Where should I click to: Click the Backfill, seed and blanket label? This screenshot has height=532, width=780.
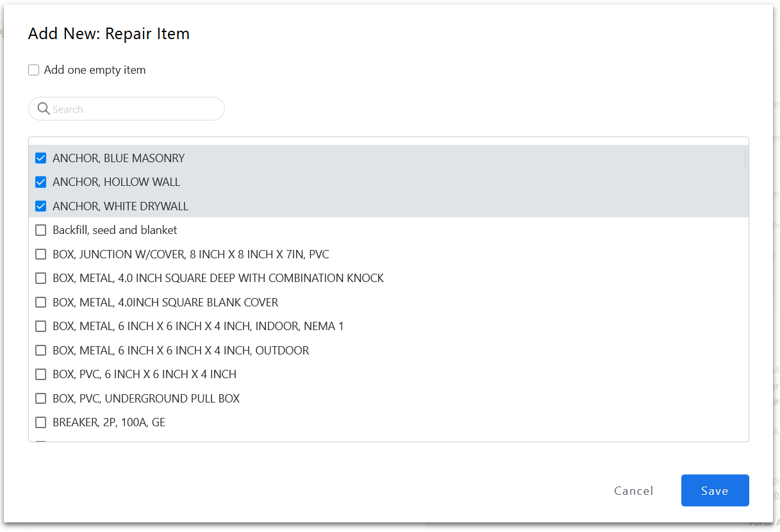click(x=115, y=230)
